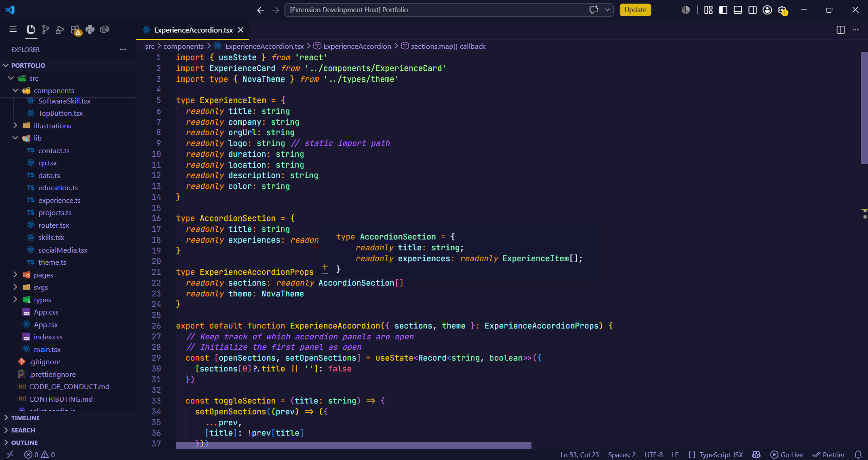Split the editor to the right
This screenshot has height=460, width=868.
click(x=840, y=30)
